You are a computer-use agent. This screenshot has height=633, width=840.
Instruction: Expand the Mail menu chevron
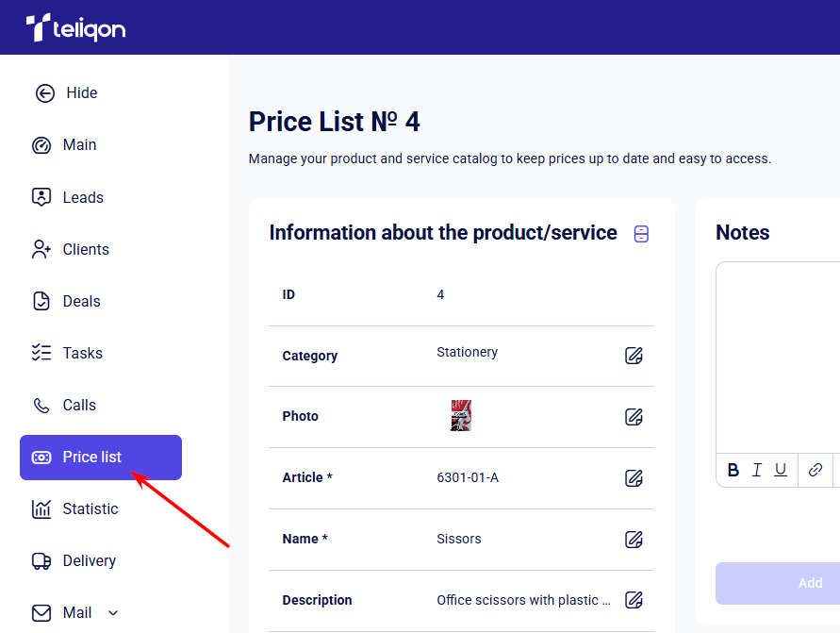tap(113, 613)
